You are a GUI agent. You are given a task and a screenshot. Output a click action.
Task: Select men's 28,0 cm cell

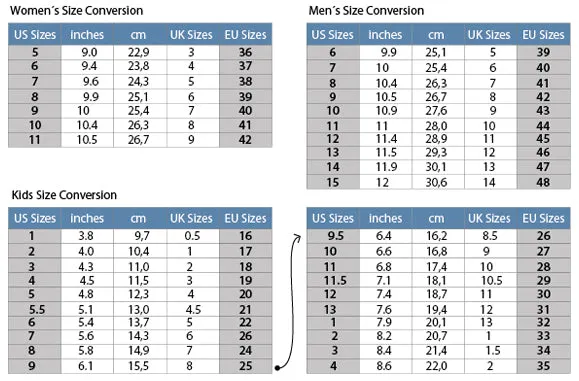coord(436,126)
